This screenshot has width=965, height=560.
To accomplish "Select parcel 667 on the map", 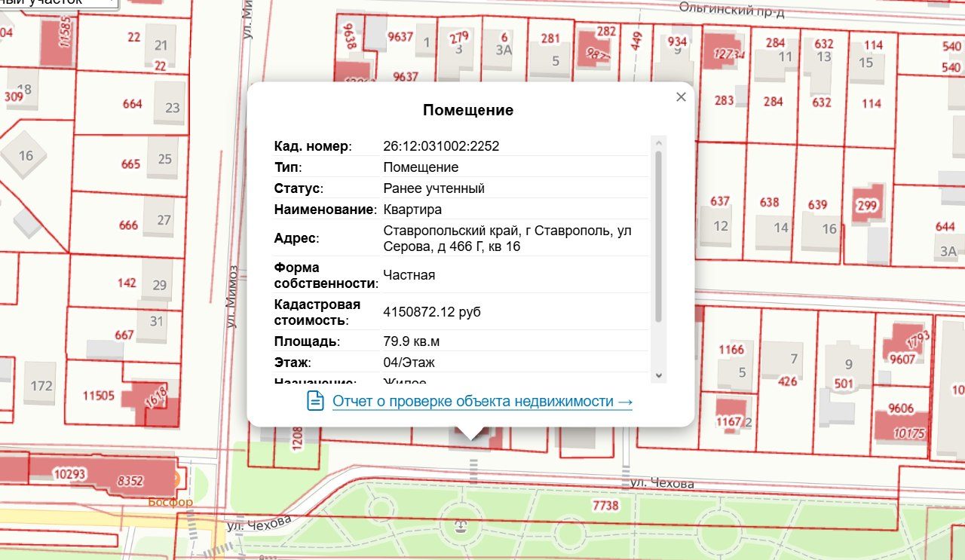I will click(124, 335).
